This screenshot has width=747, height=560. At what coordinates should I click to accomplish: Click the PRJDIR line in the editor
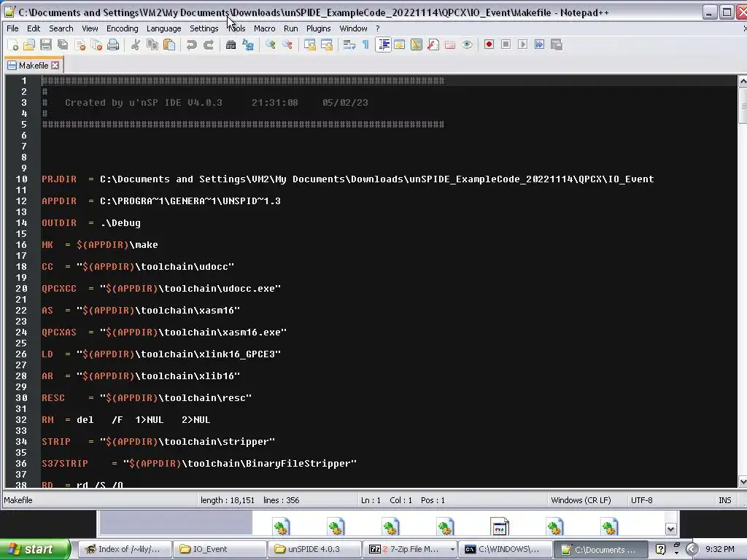(348, 179)
